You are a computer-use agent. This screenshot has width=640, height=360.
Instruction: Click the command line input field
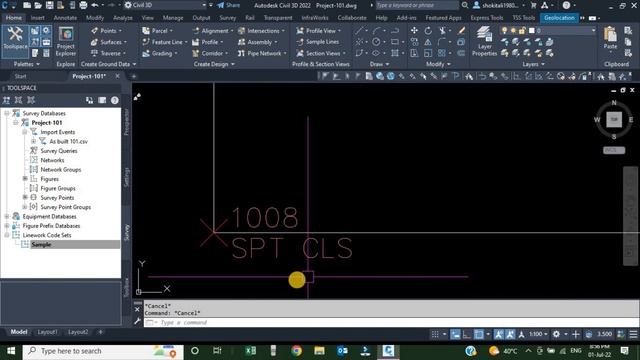(391, 322)
